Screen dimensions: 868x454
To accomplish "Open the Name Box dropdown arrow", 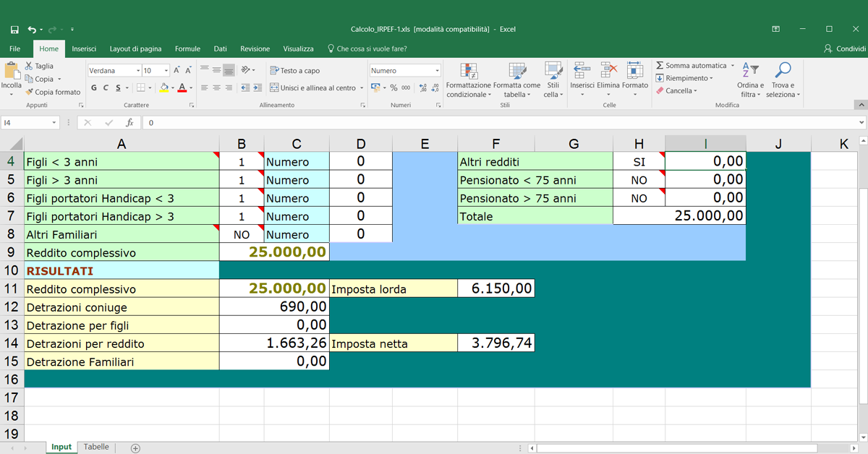I will (x=54, y=123).
